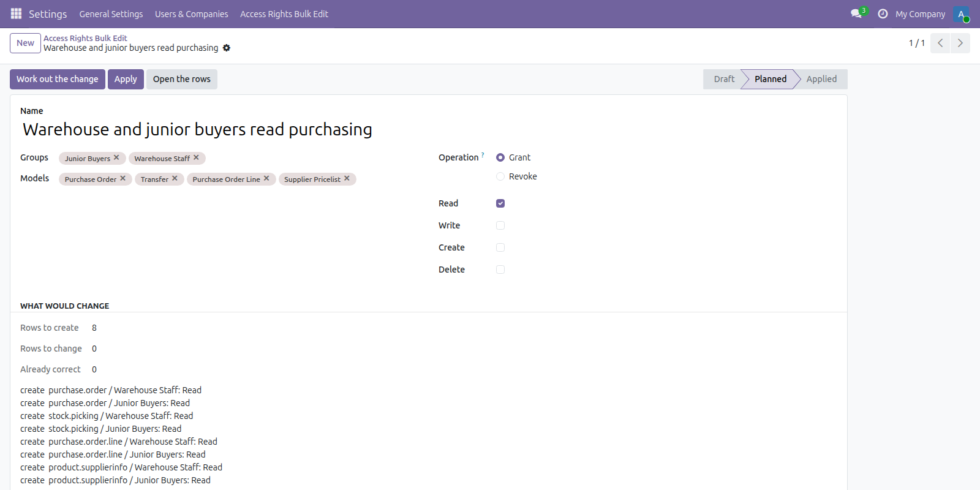Open the conversations chat icon

(x=856, y=13)
